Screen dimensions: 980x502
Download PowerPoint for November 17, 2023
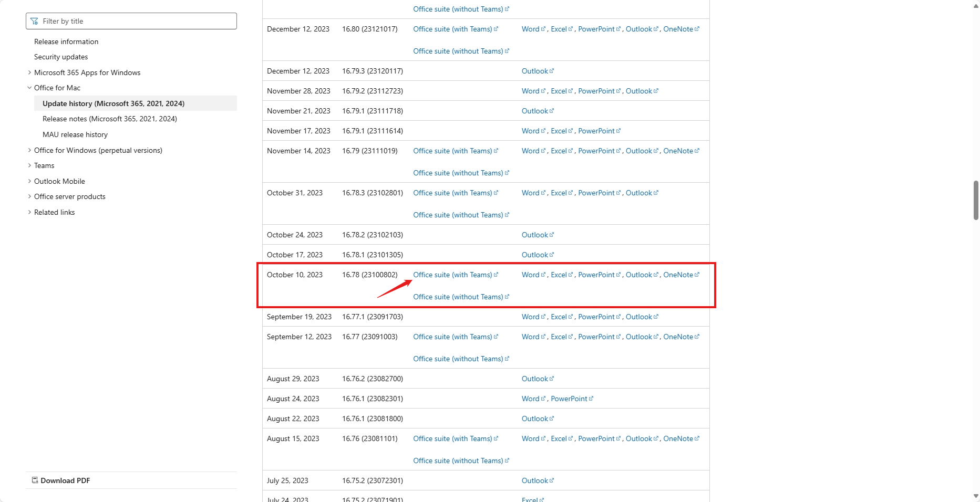pyautogui.click(x=599, y=131)
